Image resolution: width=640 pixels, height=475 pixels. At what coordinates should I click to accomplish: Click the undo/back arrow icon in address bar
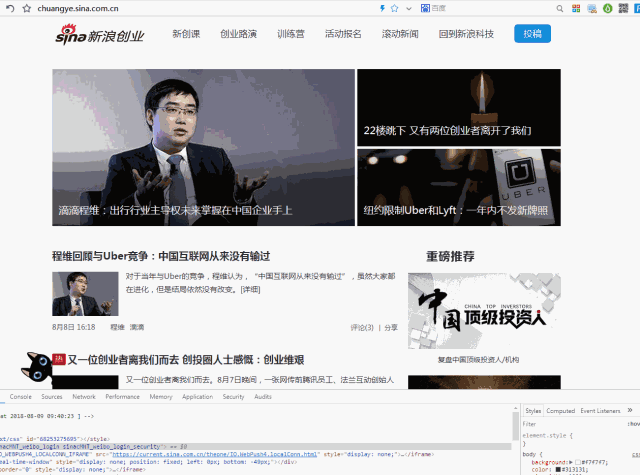pos(10,8)
